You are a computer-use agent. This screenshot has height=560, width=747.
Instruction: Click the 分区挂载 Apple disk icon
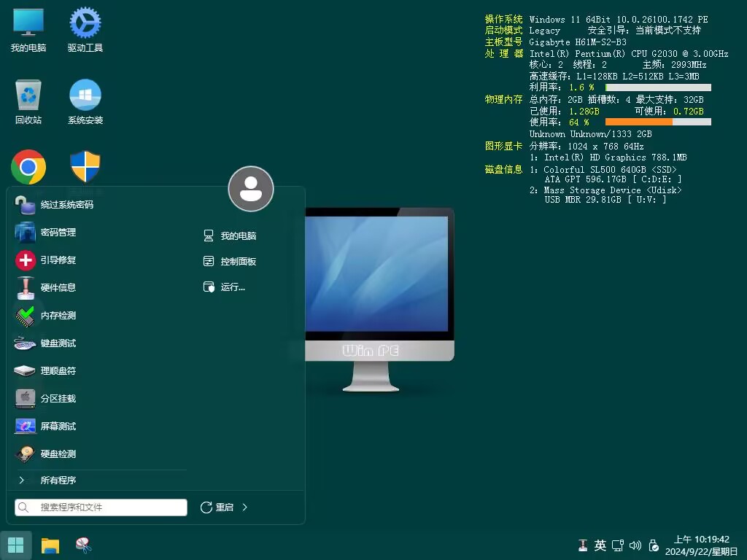coord(26,399)
